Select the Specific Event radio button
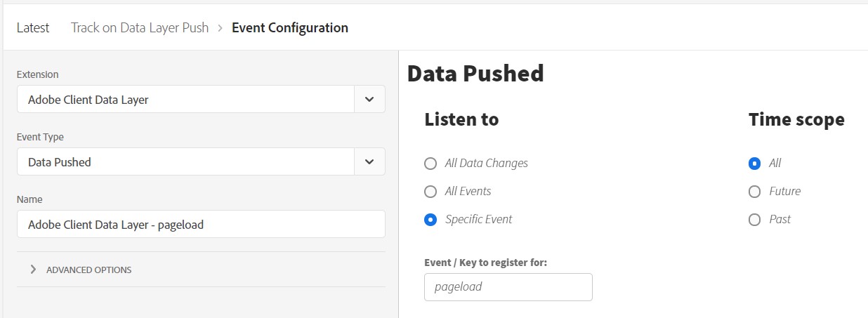868x318 pixels. (430, 220)
